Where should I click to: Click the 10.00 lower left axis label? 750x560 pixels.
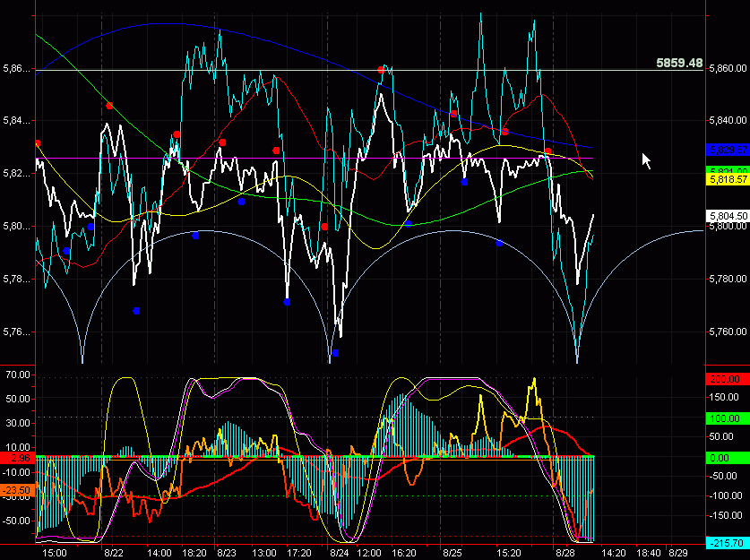click(18, 448)
